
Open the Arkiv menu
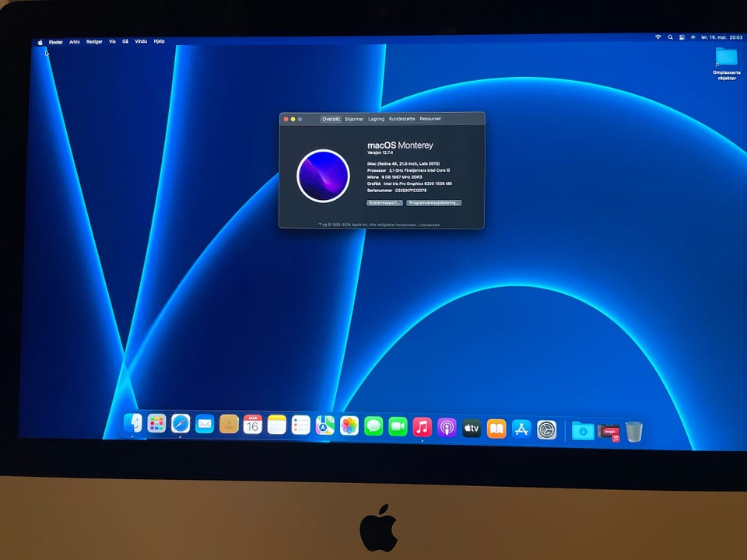click(x=75, y=42)
